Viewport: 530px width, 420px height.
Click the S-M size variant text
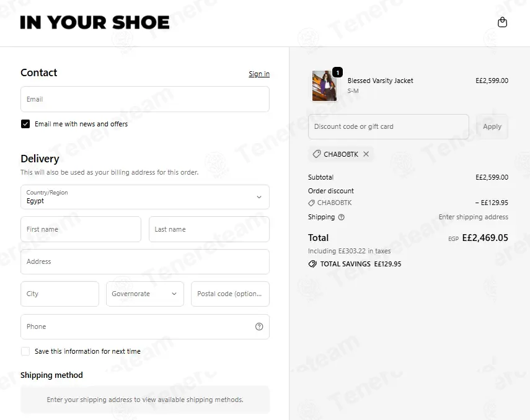point(353,91)
